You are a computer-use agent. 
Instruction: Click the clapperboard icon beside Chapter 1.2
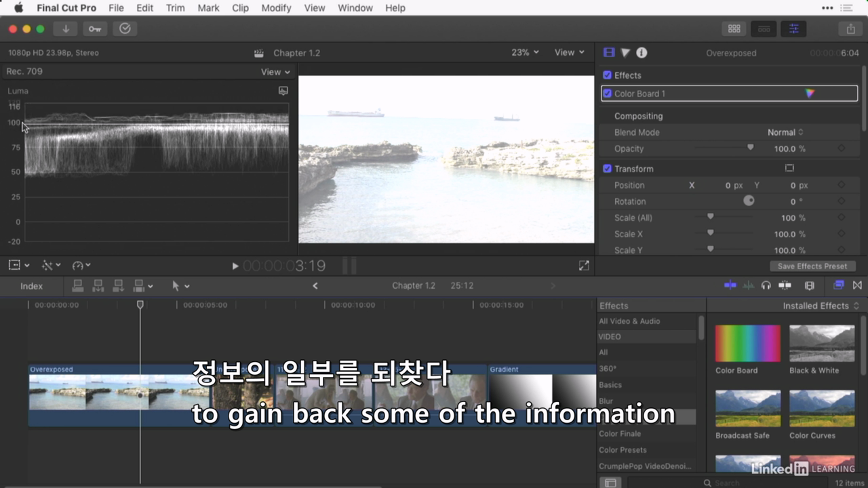258,53
